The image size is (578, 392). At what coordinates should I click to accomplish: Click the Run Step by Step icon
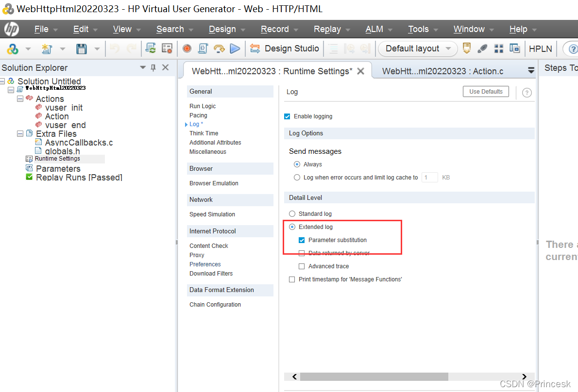219,48
